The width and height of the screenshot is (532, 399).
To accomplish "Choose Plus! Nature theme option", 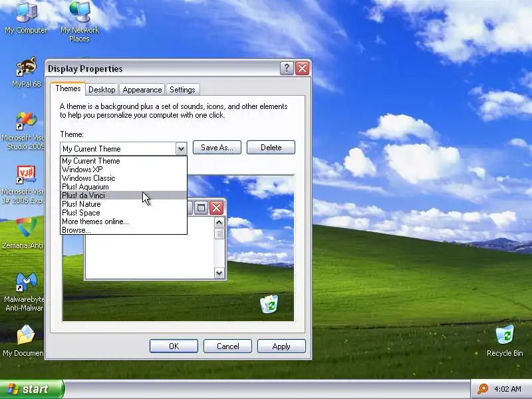I will point(124,204).
